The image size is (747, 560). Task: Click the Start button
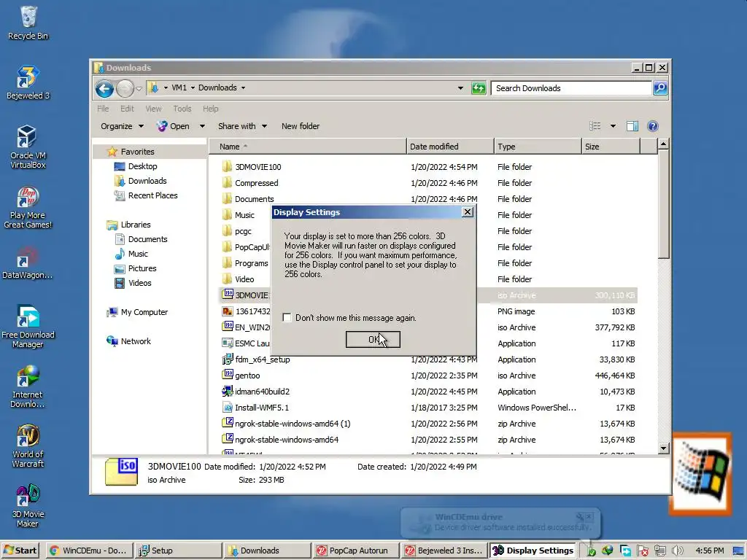click(21, 551)
